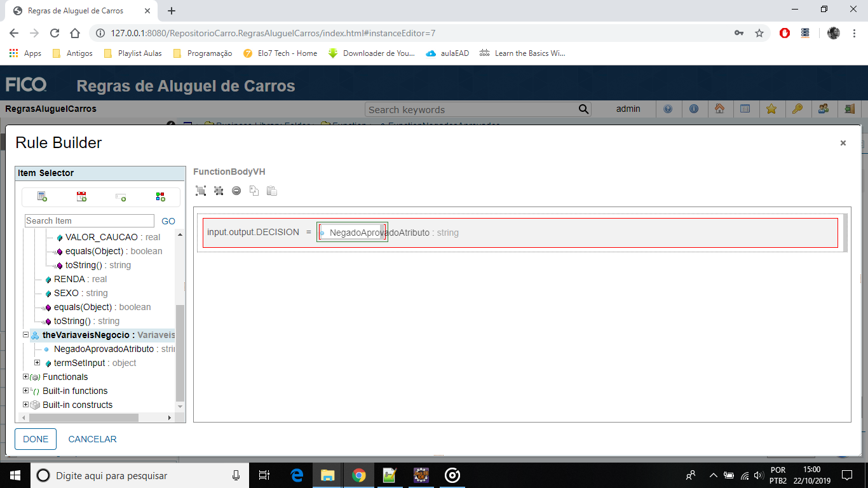Click inside the Search Item field

89,220
